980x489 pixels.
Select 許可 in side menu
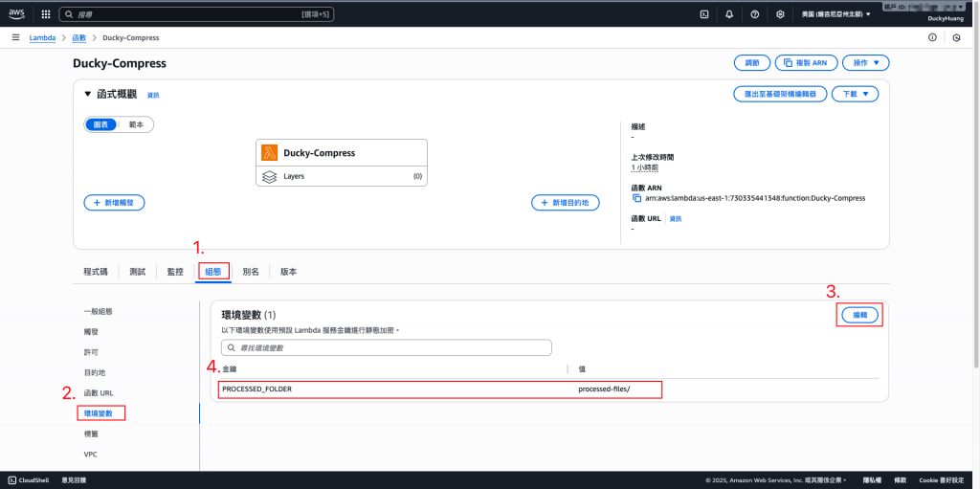point(91,352)
